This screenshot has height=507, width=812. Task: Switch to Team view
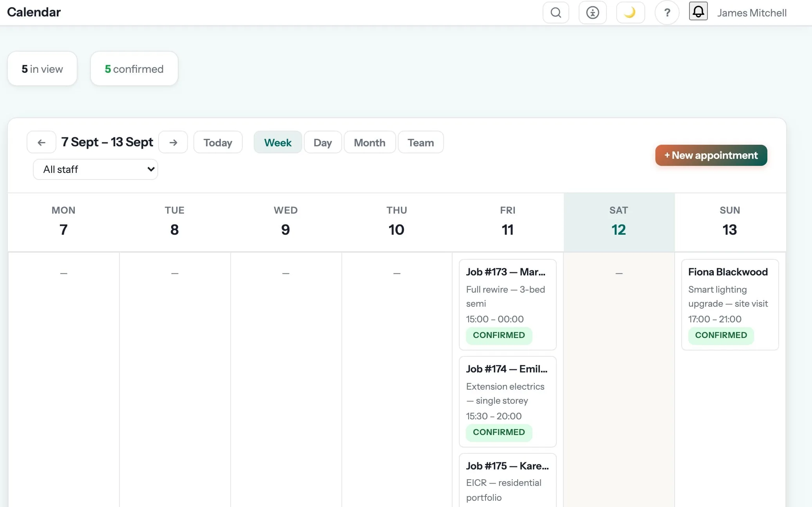(420, 142)
